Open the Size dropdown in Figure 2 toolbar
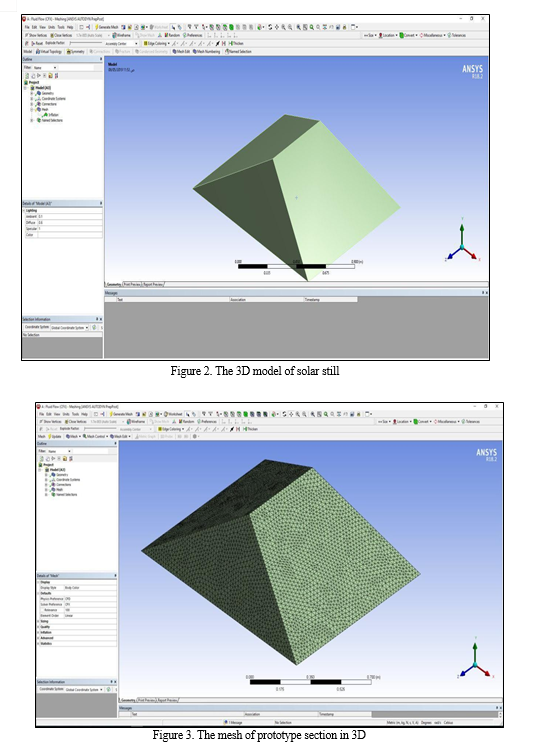535x748 pixels. (x=370, y=35)
